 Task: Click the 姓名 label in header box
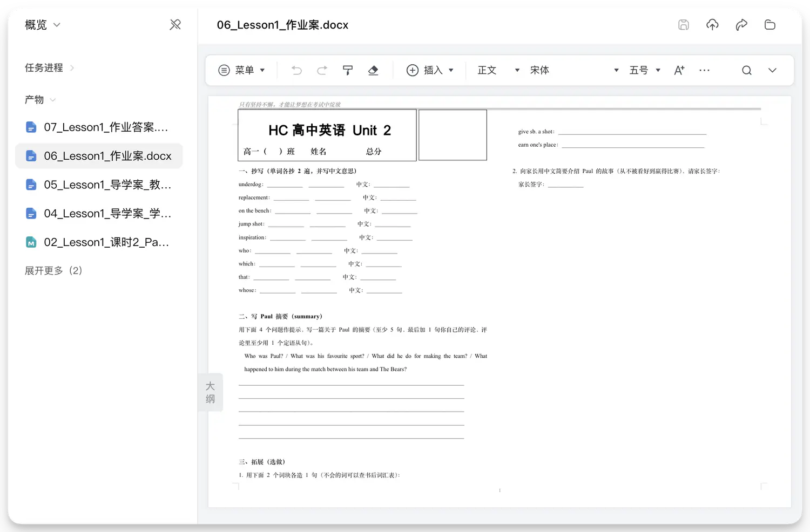319,152
